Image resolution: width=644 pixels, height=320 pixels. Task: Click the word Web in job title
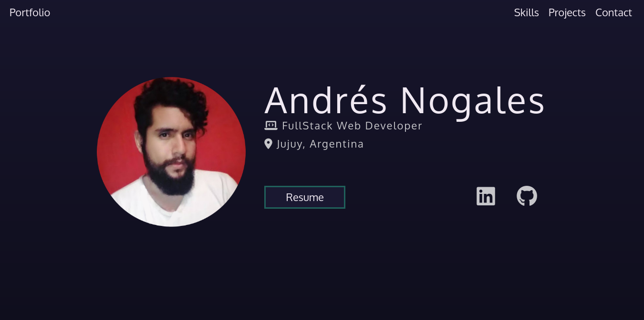pyautogui.click(x=348, y=126)
